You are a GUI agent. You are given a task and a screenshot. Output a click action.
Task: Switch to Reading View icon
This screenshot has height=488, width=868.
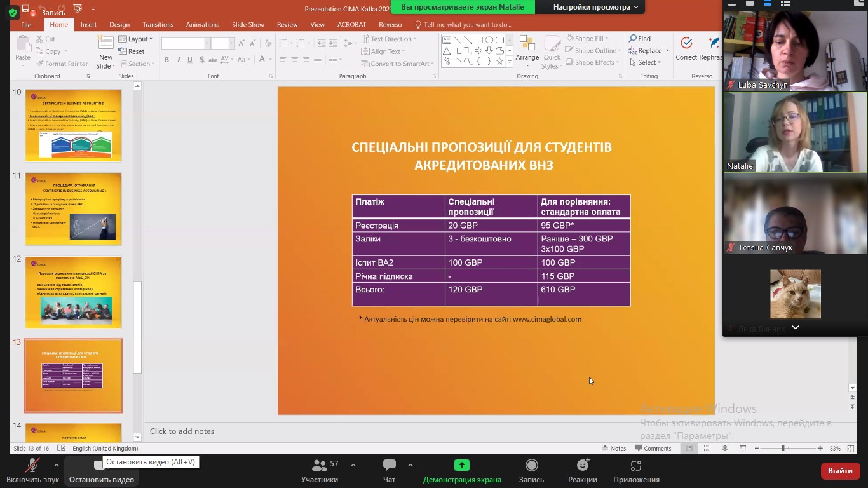[x=725, y=448]
